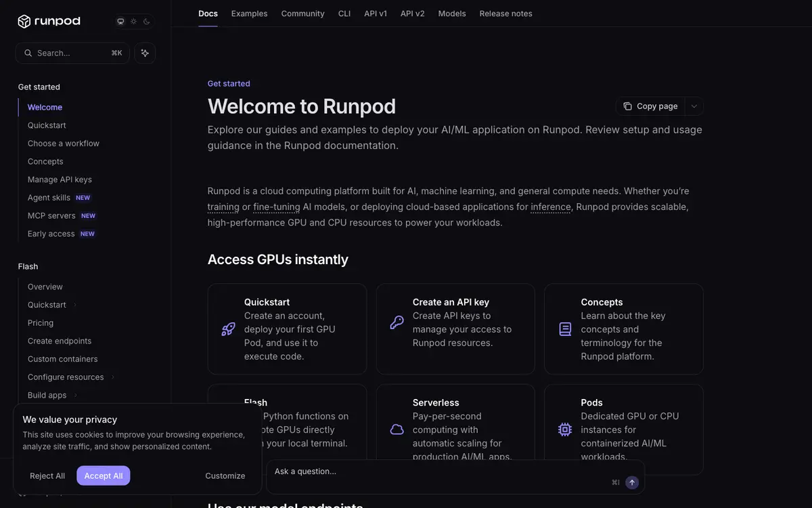Customize cookie preferences
This screenshot has width=812, height=508.
pyautogui.click(x=225, y=475)
